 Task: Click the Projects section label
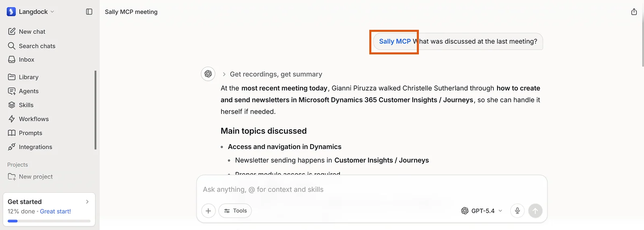tap(18, 165)
